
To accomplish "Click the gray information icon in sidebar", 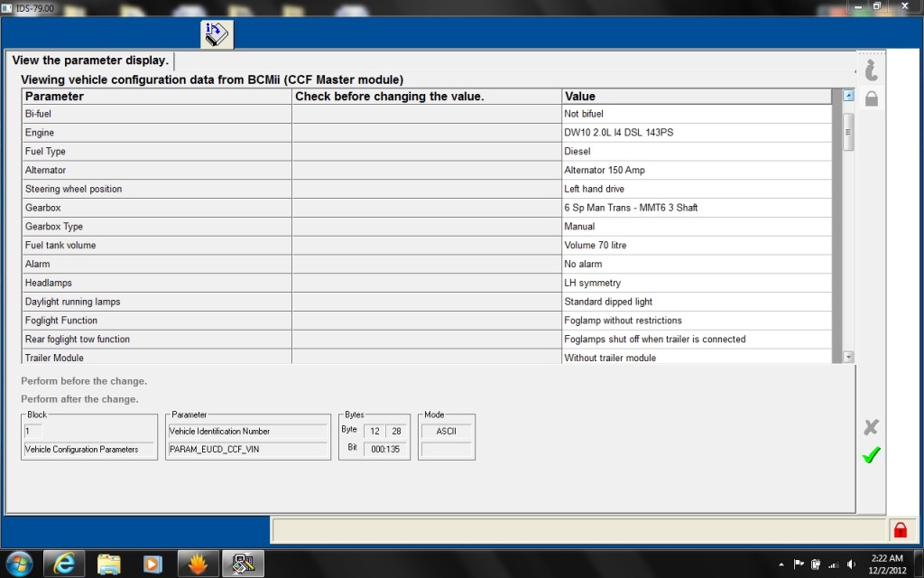I will (871, 70).
